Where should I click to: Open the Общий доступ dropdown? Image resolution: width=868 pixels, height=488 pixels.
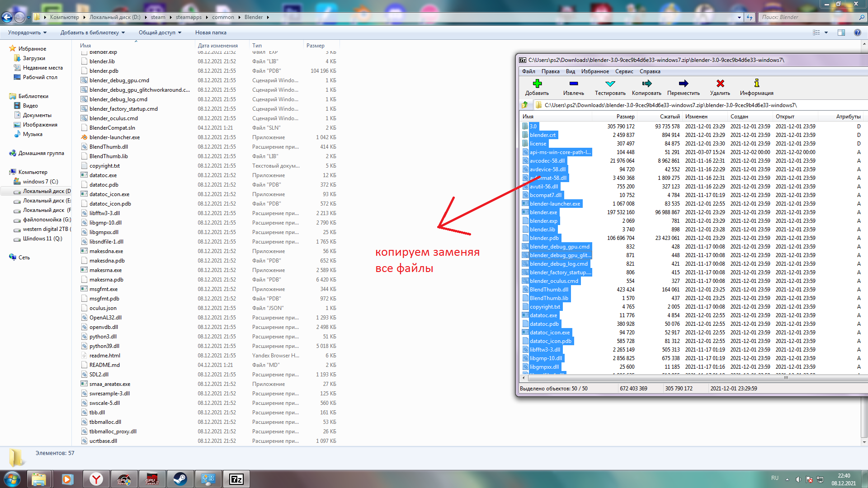160,33
